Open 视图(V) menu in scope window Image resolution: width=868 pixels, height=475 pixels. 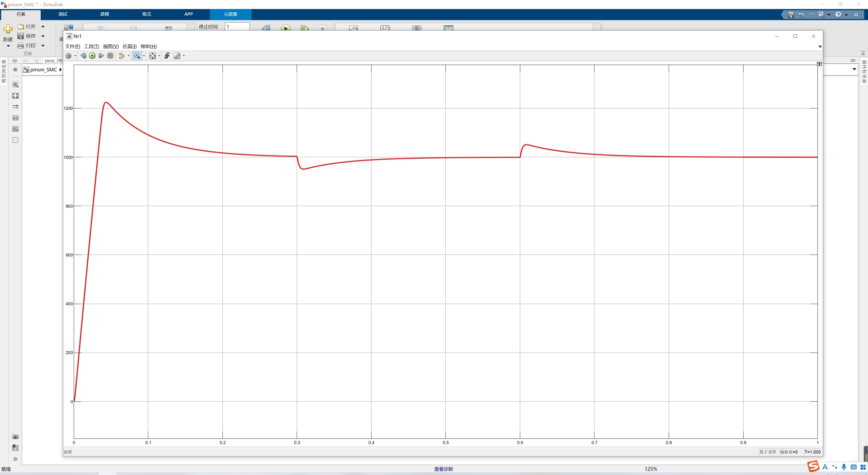pyautogui.click(x=111, y=47)
